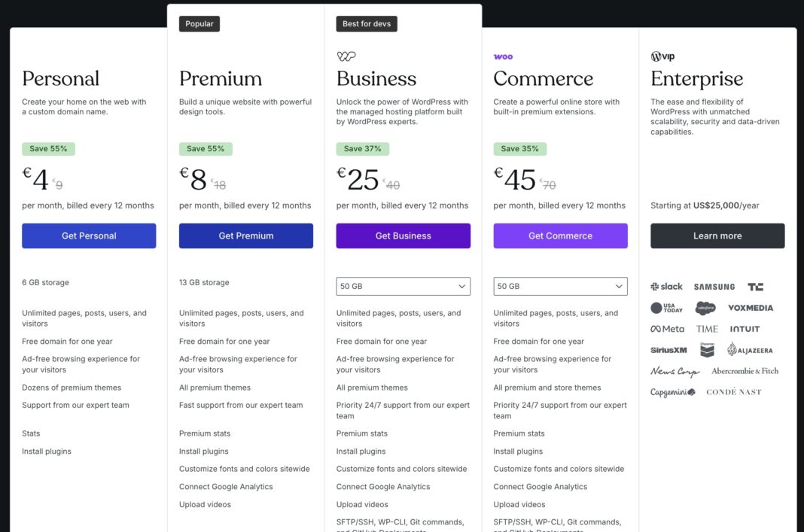Open the storage size dropdown under Commerce

coord(559,286)
